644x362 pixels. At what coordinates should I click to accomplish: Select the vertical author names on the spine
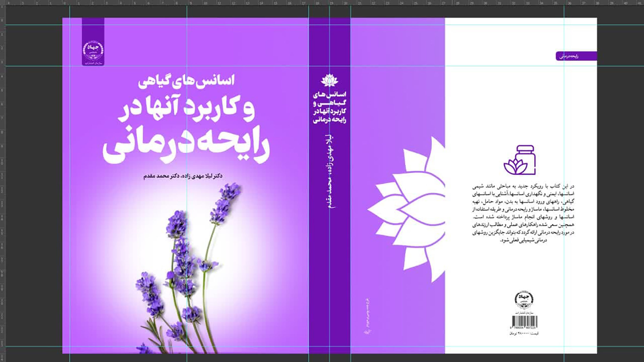click(329, 171)
